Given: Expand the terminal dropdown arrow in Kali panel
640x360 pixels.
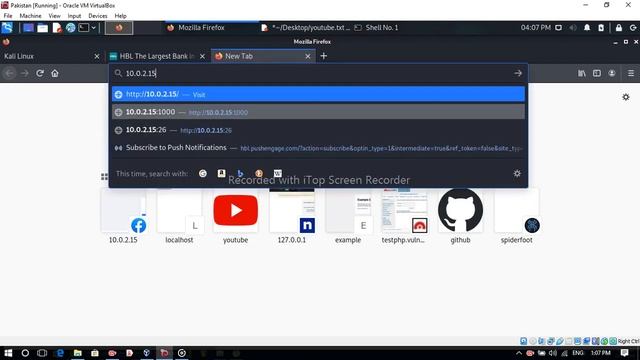Looking at the screenshot, I should 93,28.
